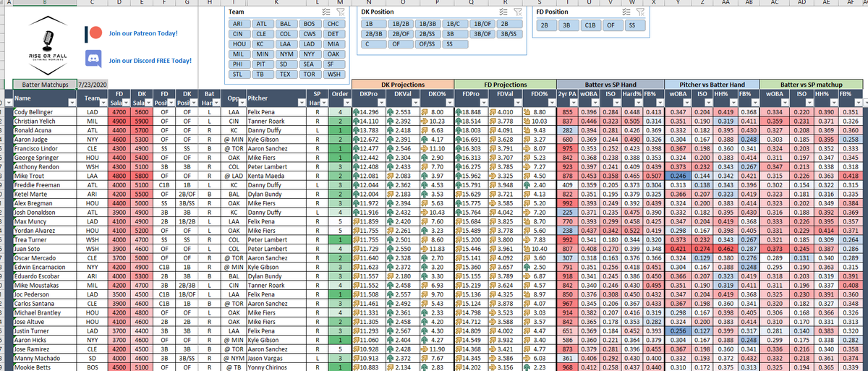Open the 2yr PA column filter dropdown
This screenshot has width=868, height=371.
click(x=573, y=102)
